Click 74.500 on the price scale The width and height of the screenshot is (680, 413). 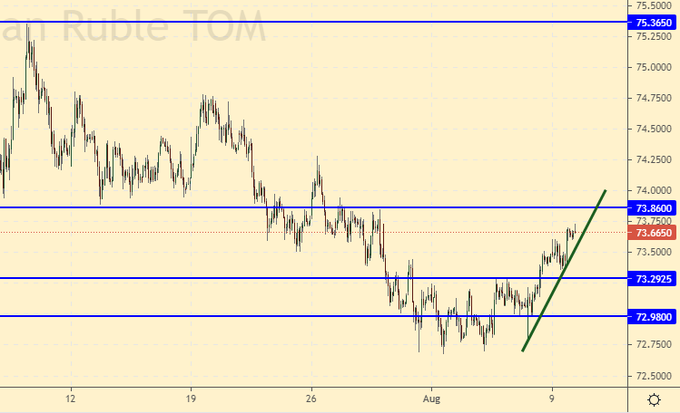[651, 129]
